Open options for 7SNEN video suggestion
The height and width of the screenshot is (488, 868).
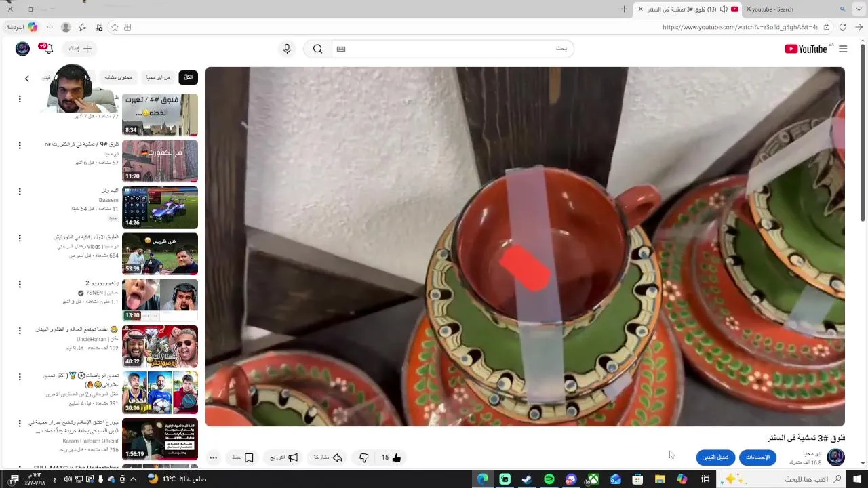(x=20, y=284)
